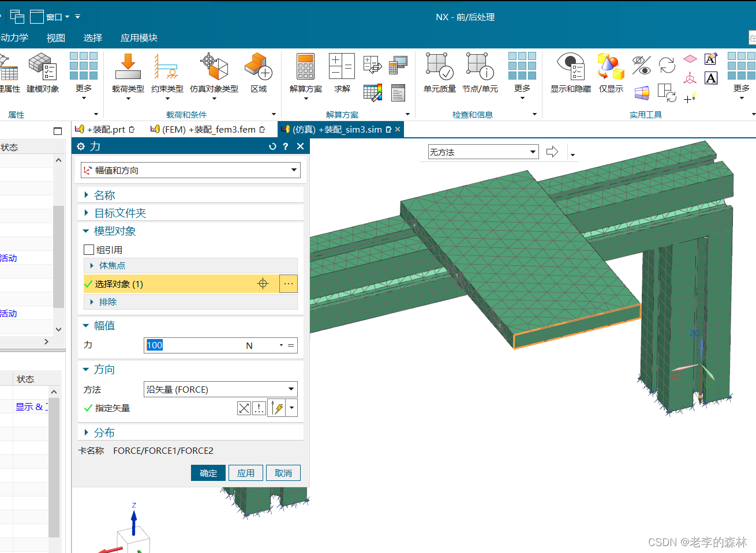
Task: Open help in the Force dialog
Action: (285, 146)
